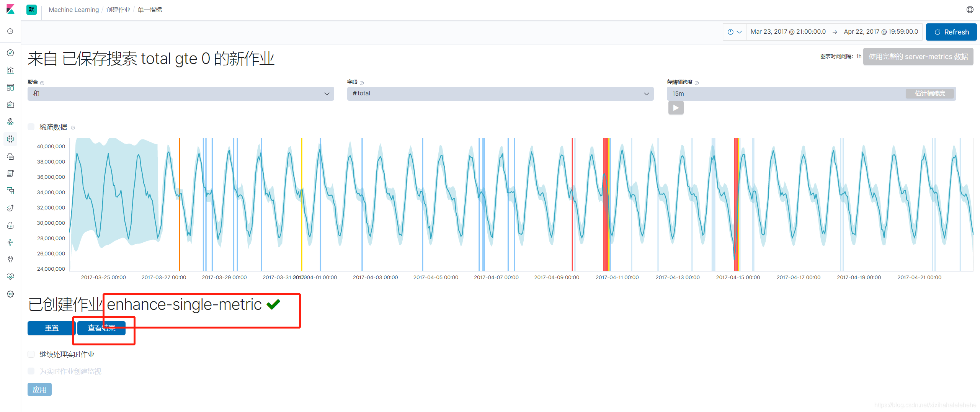
Task: Go to Machine Learning breadcrumb
Action: coord(73,10)
